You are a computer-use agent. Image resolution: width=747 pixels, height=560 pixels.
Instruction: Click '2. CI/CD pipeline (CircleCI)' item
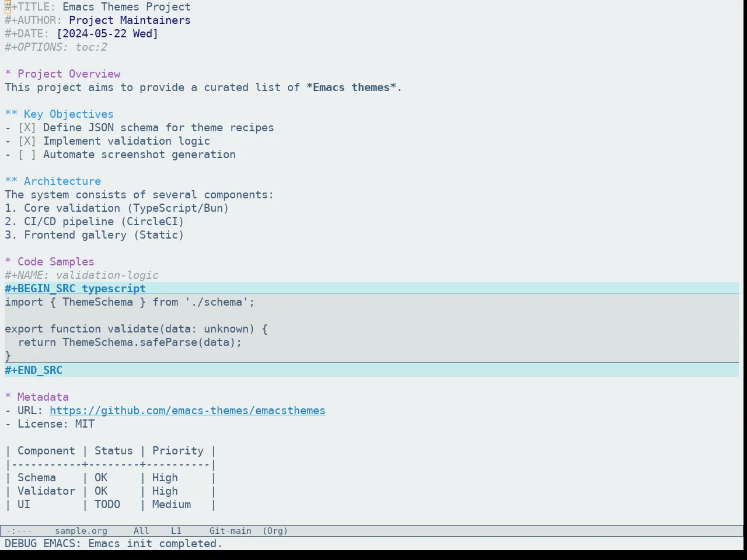click(95, 222)
